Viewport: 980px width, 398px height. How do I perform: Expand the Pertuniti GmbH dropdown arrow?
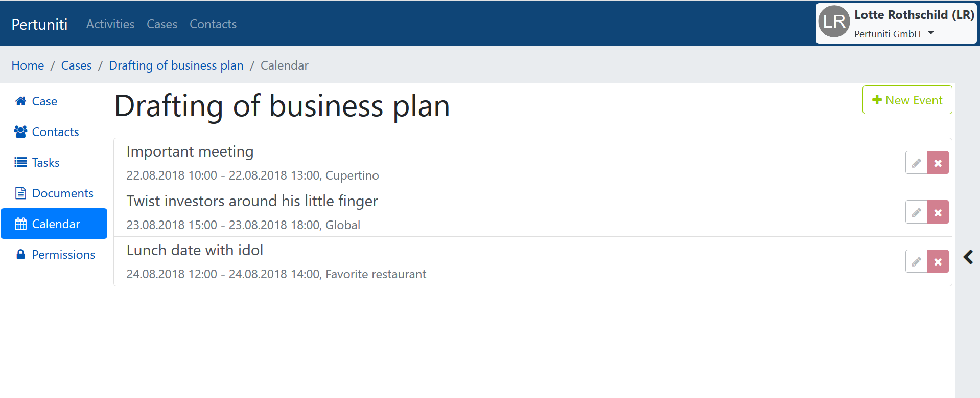point(931,33)
